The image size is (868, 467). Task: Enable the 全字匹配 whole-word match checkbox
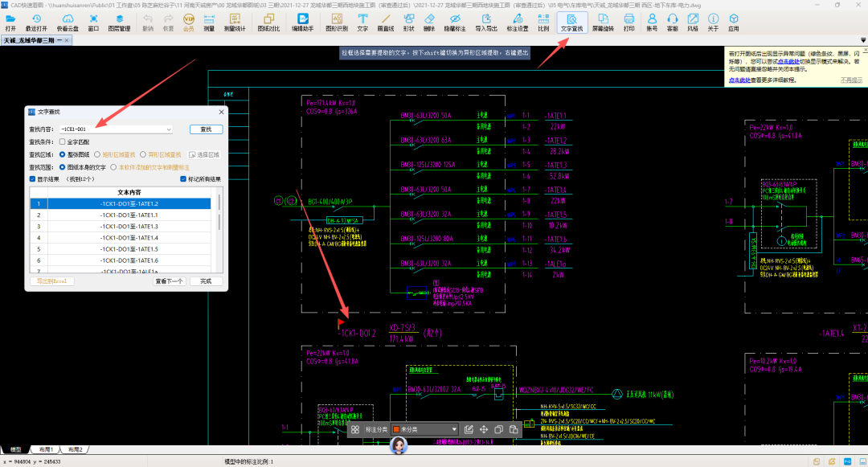pyautogui.click(x=62, y=142)
